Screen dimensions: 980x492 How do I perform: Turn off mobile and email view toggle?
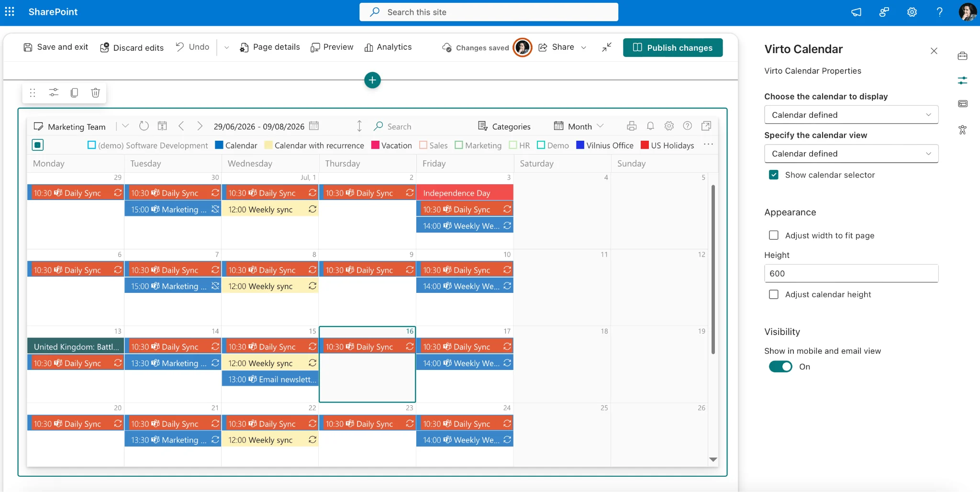780,367
